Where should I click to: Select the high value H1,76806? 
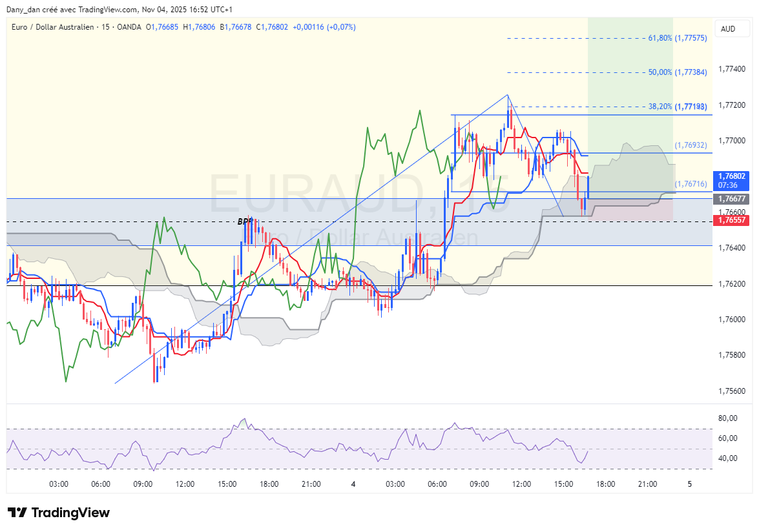click(199, 27)
